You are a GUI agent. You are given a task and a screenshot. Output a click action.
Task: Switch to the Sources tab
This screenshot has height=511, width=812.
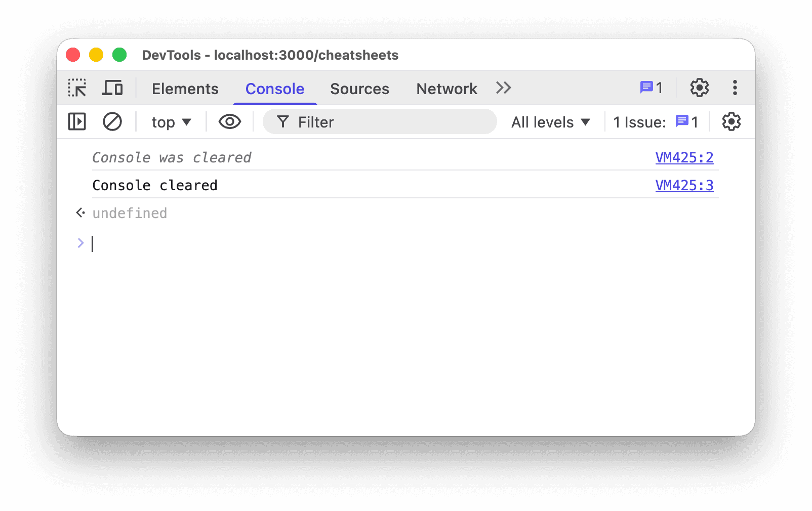pyautogui.click(x=360, y=89)
